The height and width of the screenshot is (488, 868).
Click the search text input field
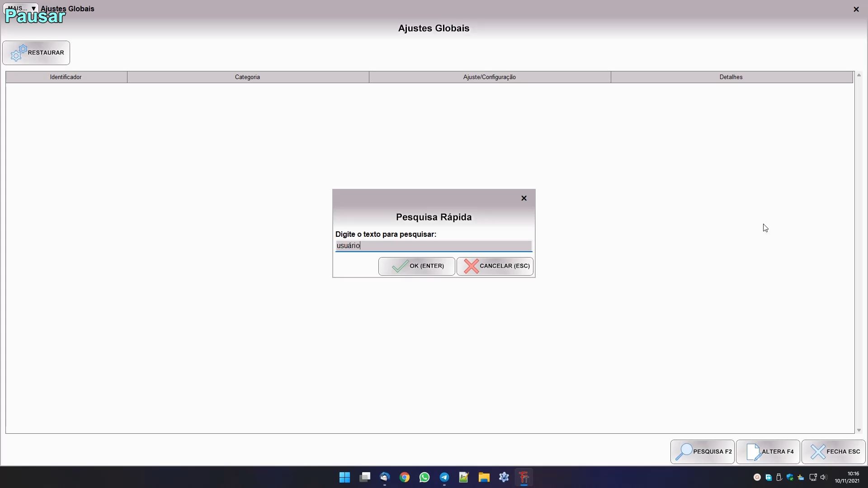pos(433,246)
